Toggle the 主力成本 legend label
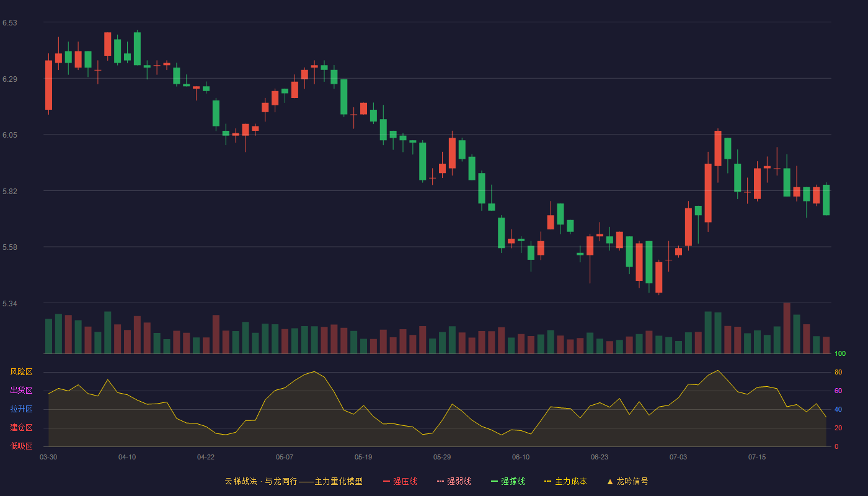868x496 pixels. tap(570, 481)
